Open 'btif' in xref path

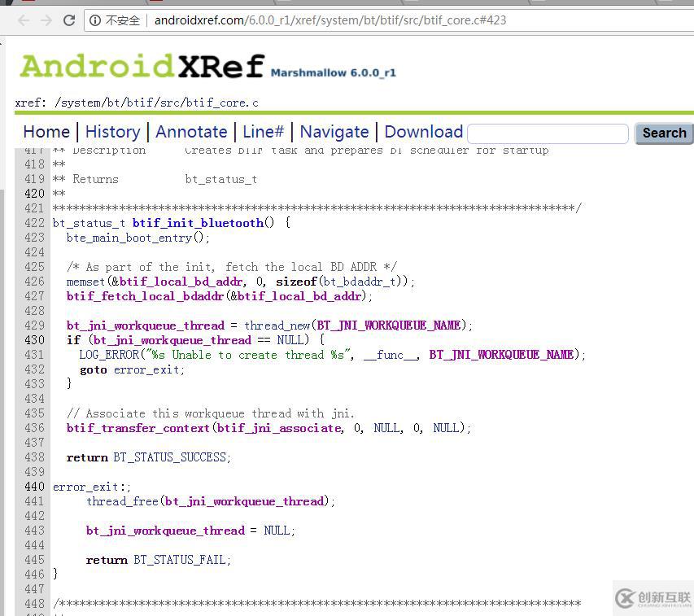tap(139, 103)
